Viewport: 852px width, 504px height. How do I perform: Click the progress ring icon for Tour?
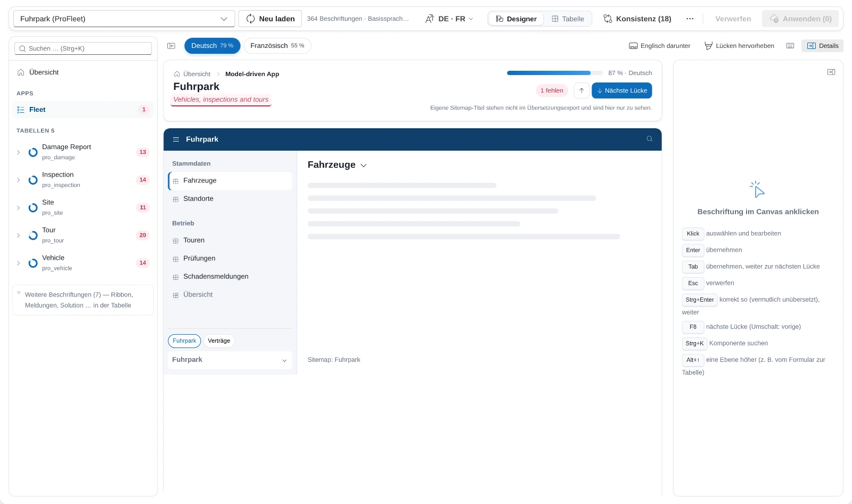click(x=33, y=235)
